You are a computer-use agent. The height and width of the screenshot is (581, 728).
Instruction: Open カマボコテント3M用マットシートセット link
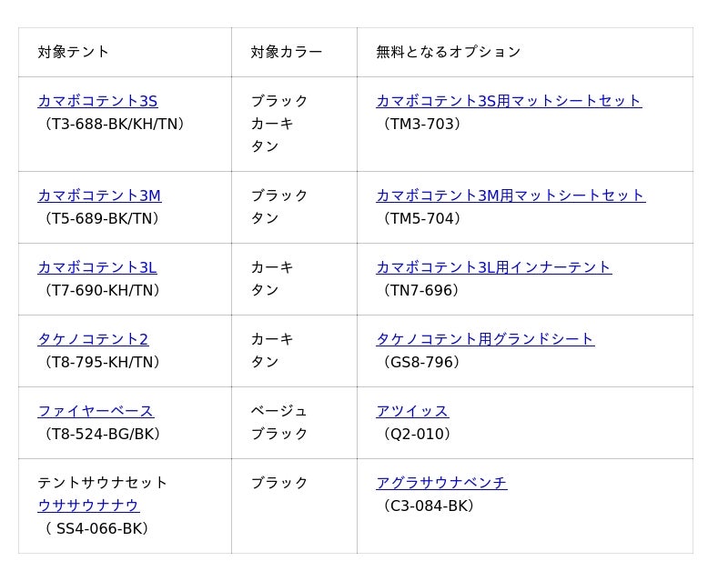coord(511,195)
